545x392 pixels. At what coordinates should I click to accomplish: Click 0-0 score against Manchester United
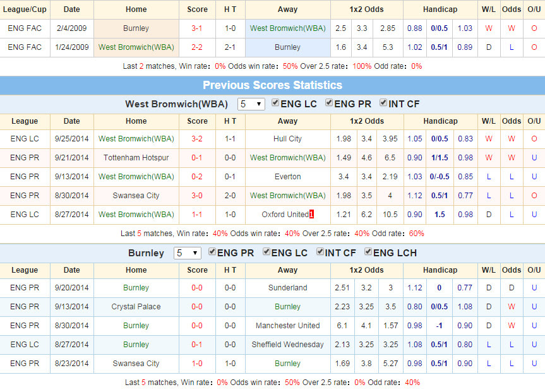click(197, 326)
